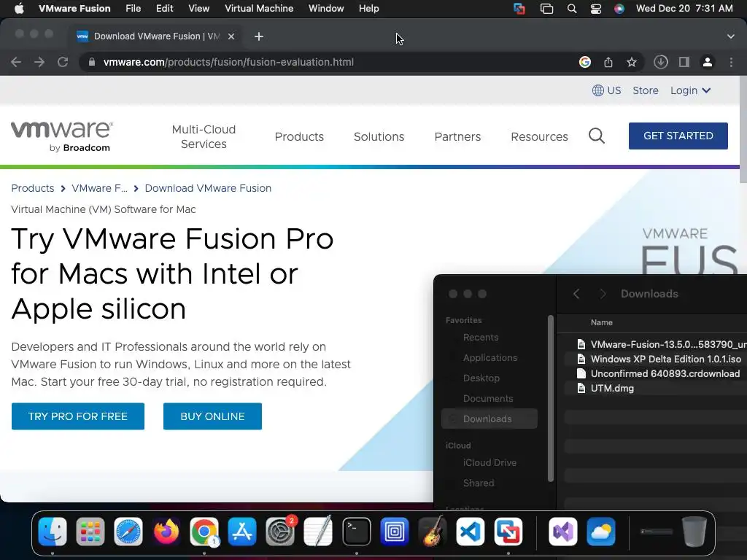Open Chrome downloads icon
This screenshot has width=747, height=560.
[x=661, y=62]
